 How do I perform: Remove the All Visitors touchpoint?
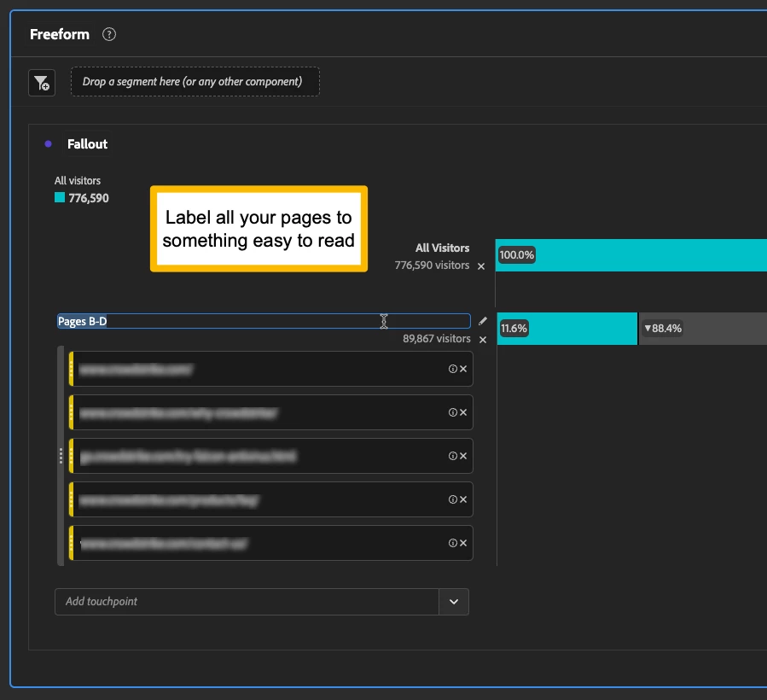click(481, 265)
